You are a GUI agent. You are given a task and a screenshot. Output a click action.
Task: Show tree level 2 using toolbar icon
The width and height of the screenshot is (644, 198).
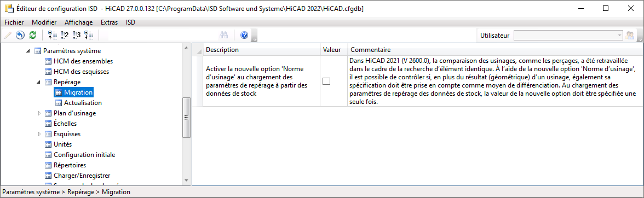tap(64, 35)
